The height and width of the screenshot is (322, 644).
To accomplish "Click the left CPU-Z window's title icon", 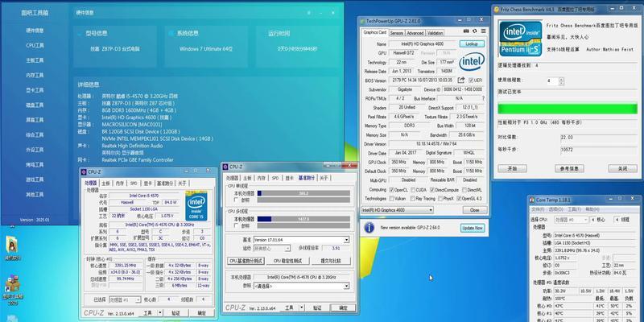I will tap(84, 171).
